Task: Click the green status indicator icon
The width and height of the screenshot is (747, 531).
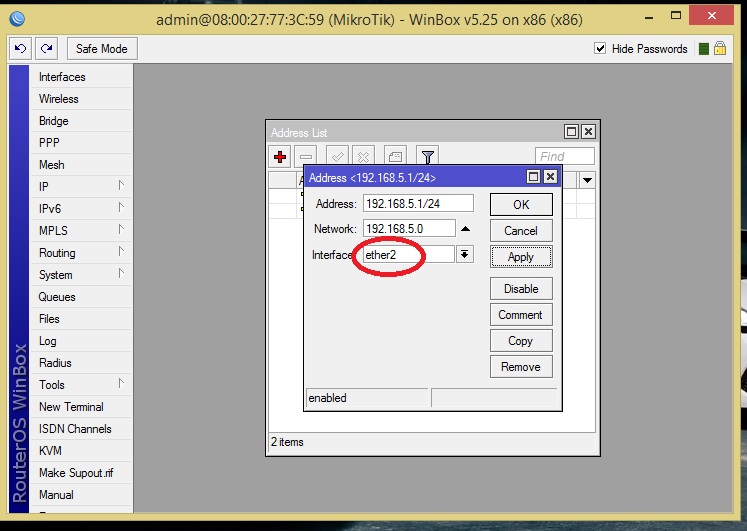Action: (704, 49)
